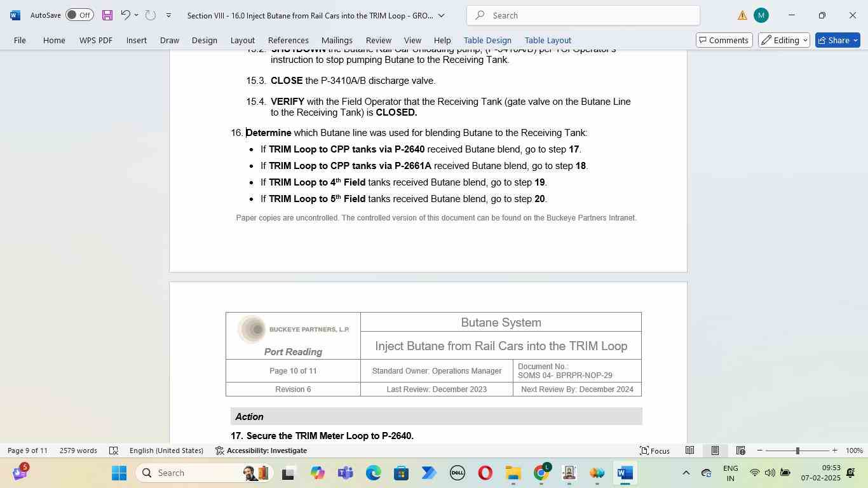
Task: Click the Comments button
Action: (724, 40)
